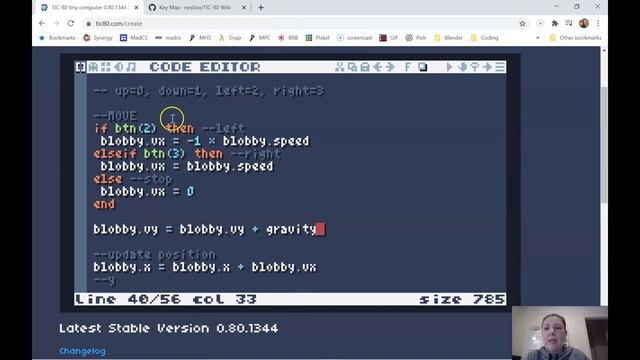The image size is (640, 360).
Task: Click the Copy icon in code editor toolbar
Action: [352, 67]
